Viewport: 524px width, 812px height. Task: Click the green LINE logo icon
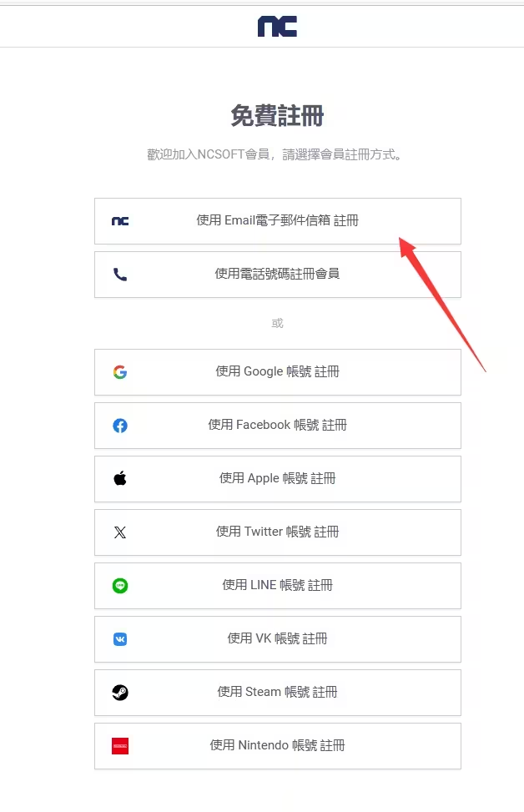pyautogui.click(x=120, y=586)
